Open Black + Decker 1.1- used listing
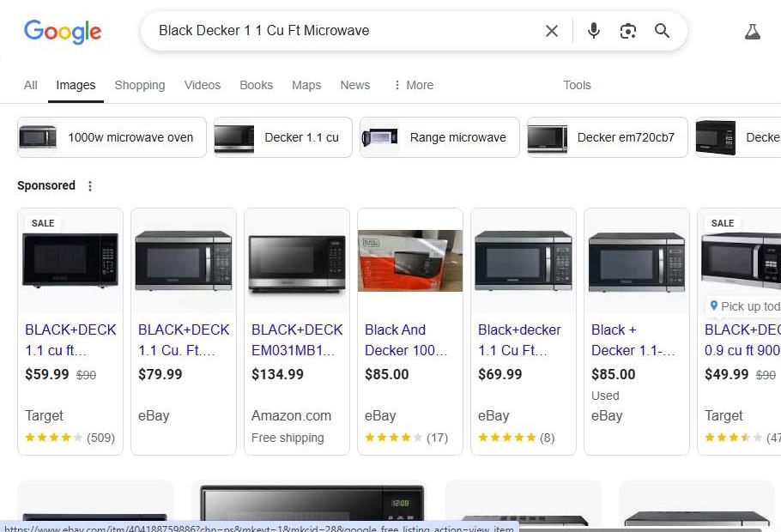Viewport: 781px width, 532px height. 633,340
